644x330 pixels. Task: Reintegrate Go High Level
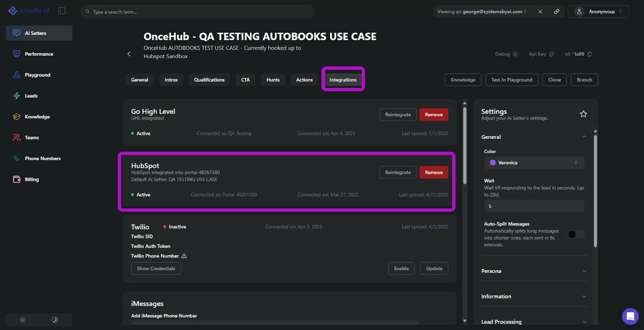click(x=398, y=114)
